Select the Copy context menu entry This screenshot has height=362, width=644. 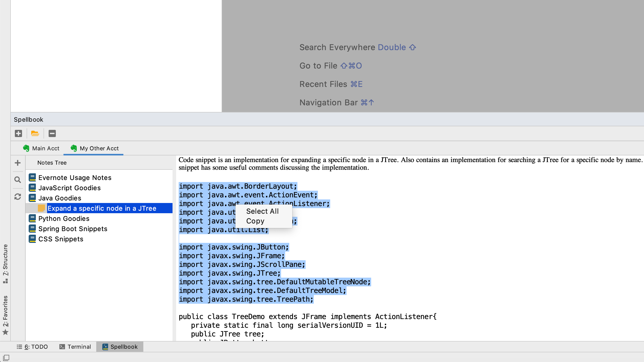click(255, 221)
